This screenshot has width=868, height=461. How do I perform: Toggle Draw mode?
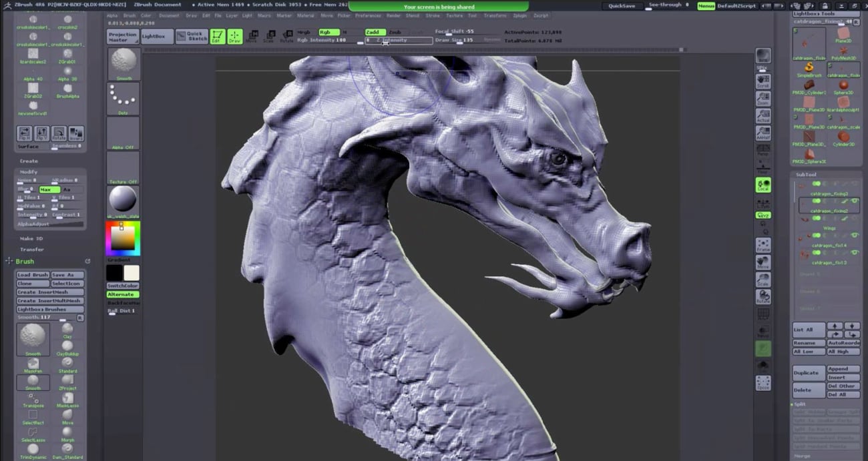(234, 36)
